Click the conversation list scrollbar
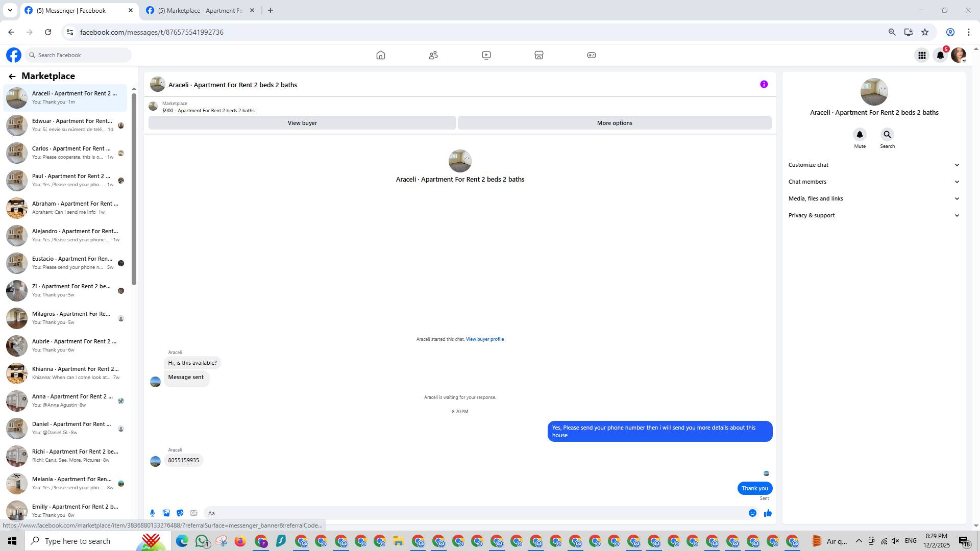 click(134, 189)
